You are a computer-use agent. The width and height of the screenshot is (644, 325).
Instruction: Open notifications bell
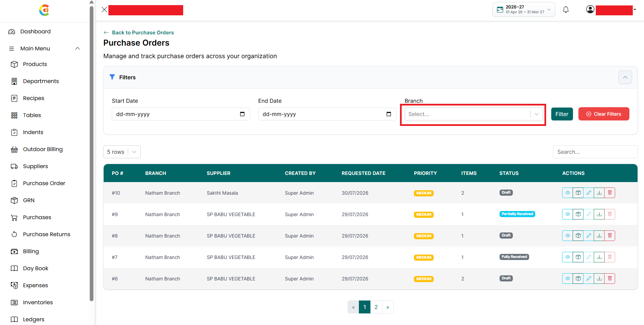(566, 10)
